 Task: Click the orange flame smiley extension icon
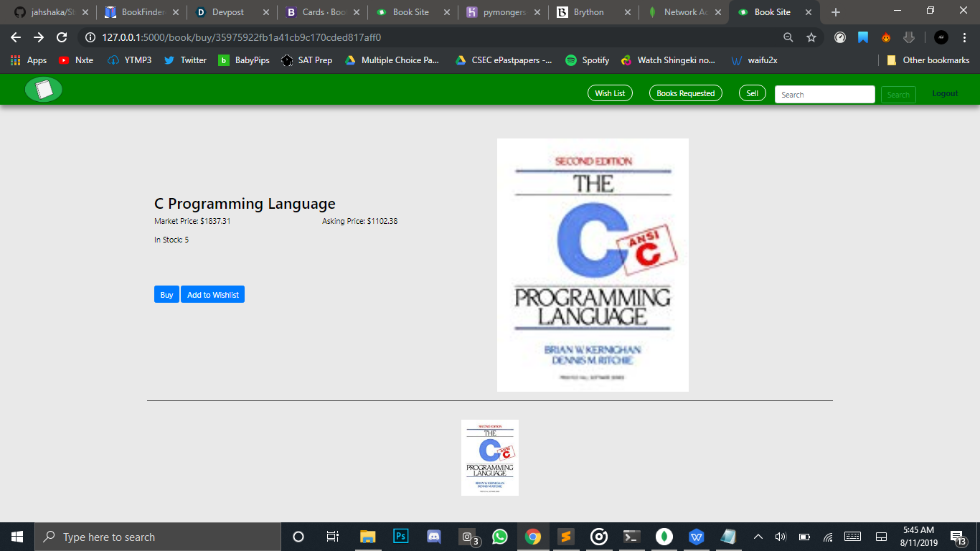click(886, 37)
